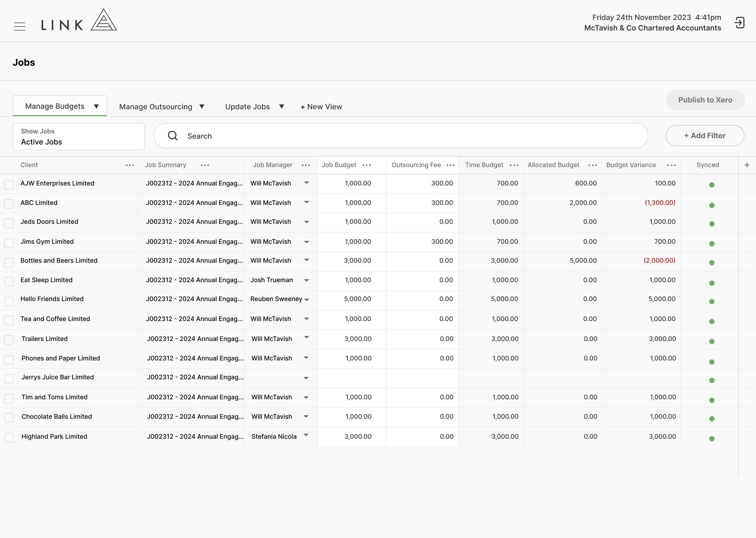Open job manager dropdown for Hello Friends Limited
The width and height of the screenshot is (756, 538).
(x=307, y=300)
